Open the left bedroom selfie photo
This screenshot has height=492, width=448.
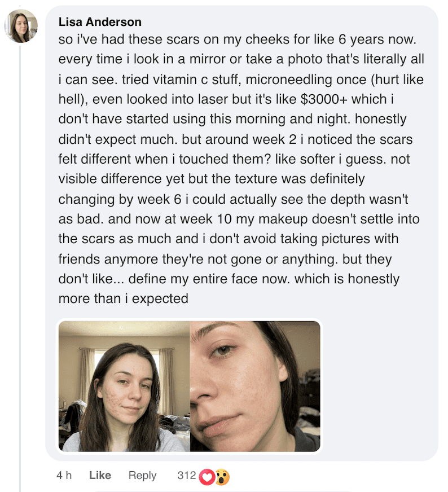click(x=124, y=386)
